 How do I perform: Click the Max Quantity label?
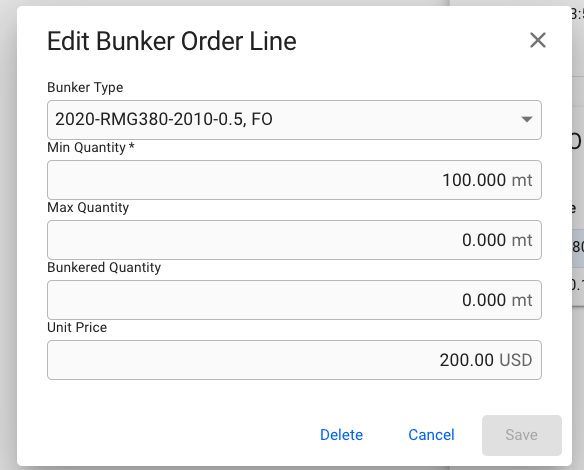(88, 207)
